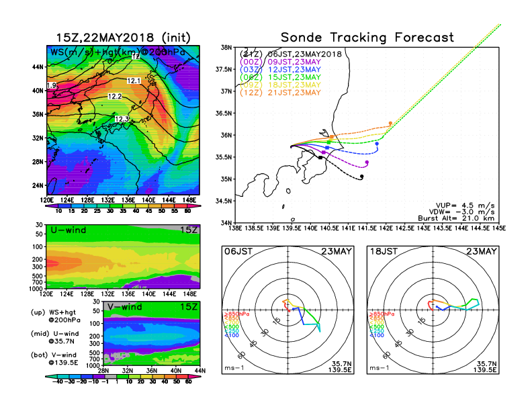Click the "34N" latitude label on the tracking map

[x=226, y=223]
